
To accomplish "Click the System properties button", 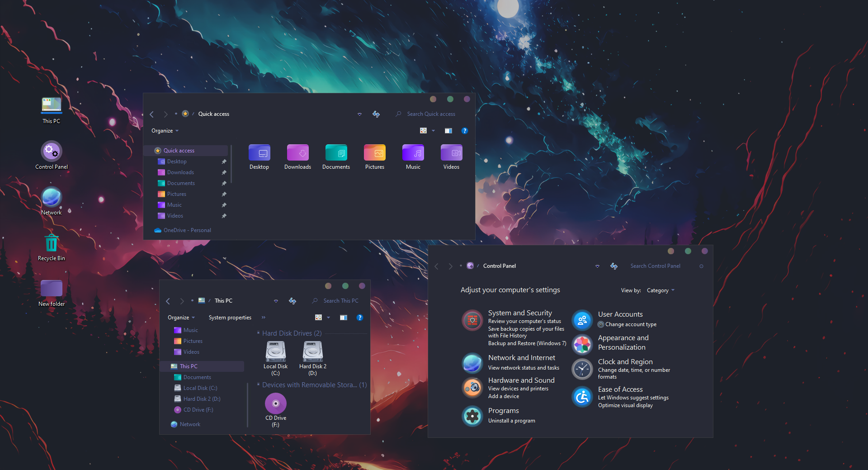I will pos(230,317).
